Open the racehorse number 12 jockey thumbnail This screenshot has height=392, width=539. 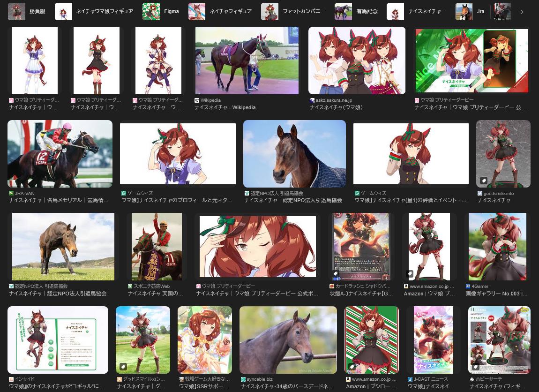[x=60, y=154]
